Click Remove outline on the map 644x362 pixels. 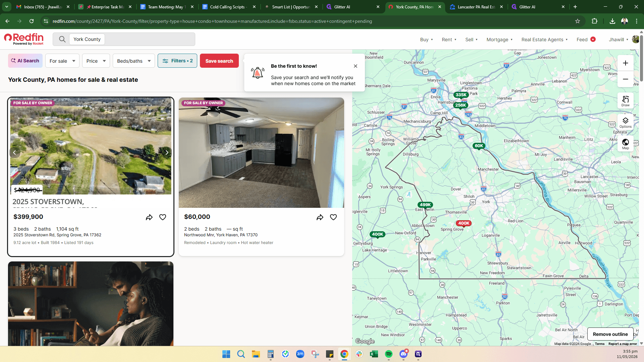click(610, 334)
